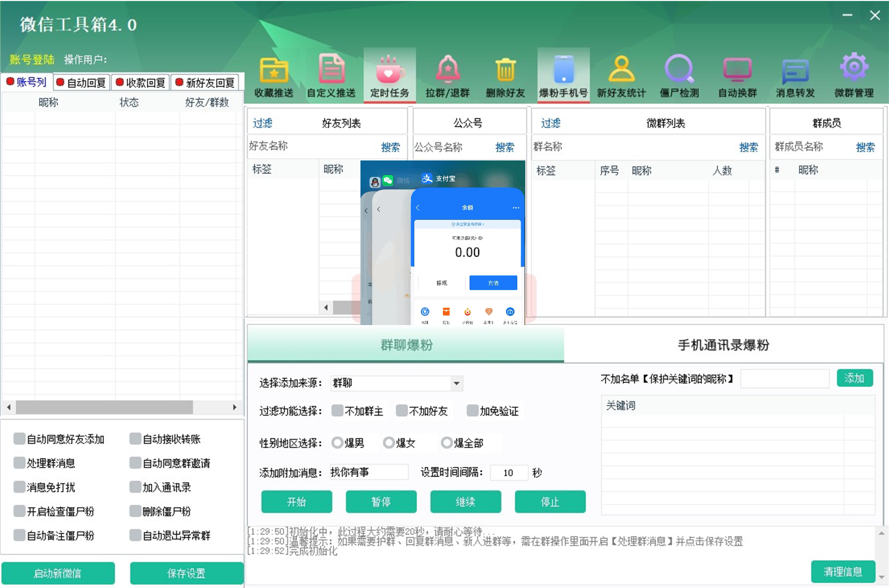Select the 爆女 radio button
Viewport: 889px width, 588px height.
(x=389, y=443)
